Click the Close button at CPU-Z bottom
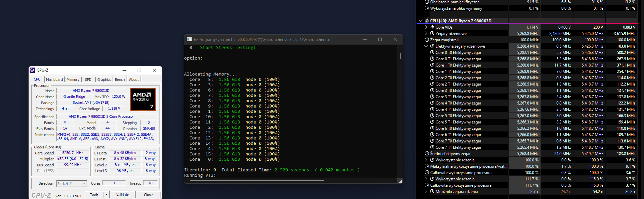The image size is (644, 199). point(148,195)
